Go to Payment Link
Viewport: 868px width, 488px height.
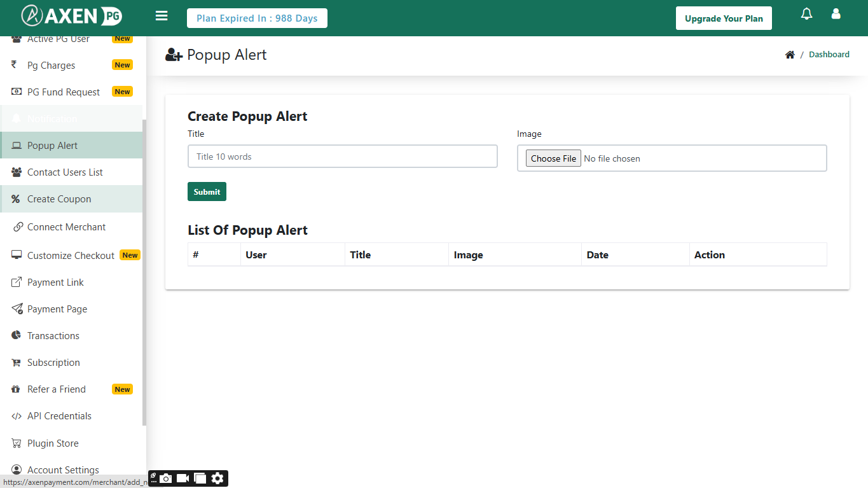coord(71,282)
